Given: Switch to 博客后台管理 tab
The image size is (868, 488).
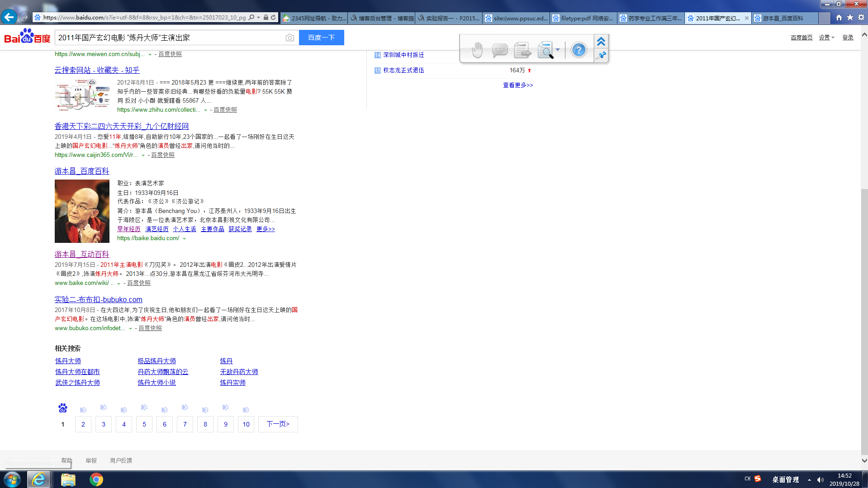Looking at the screenshot, I should tap(381, 18).
